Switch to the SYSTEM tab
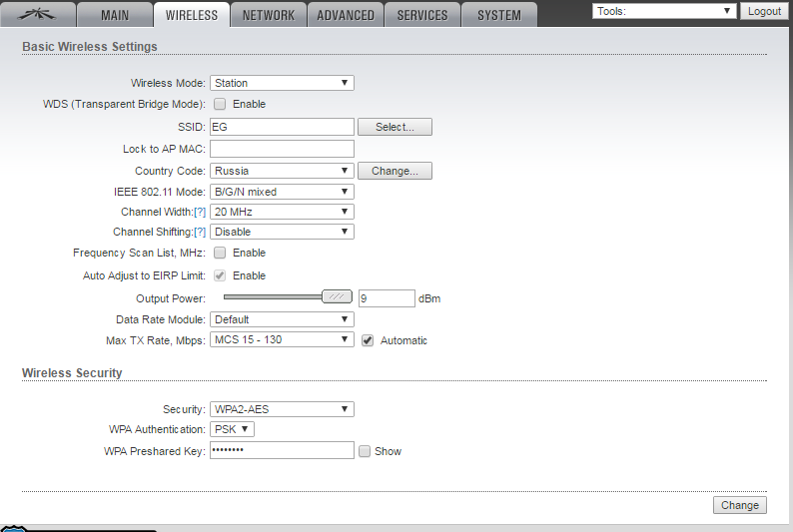Viewport: 793px width, 532px height. [x=499, y=14]
